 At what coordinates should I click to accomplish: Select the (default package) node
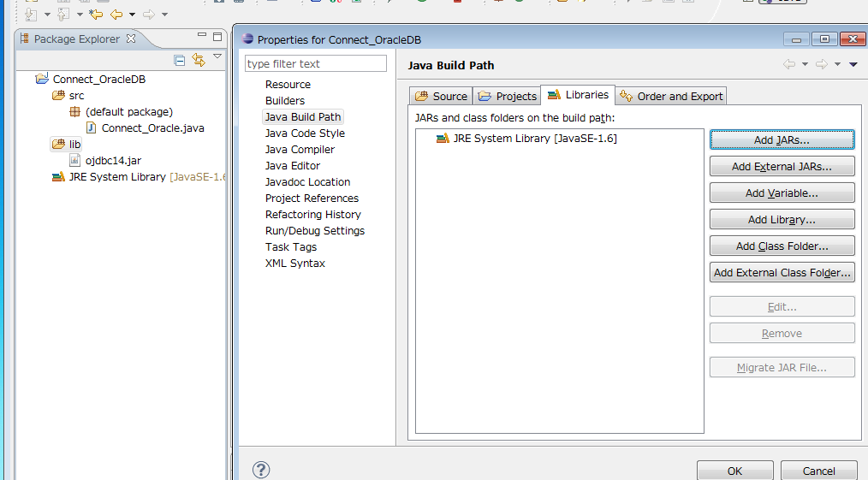tap(129, 112)
